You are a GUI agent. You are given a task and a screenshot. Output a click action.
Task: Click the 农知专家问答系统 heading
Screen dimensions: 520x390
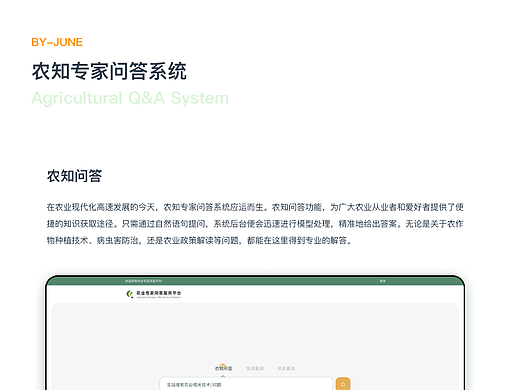[x=109, y=71]
